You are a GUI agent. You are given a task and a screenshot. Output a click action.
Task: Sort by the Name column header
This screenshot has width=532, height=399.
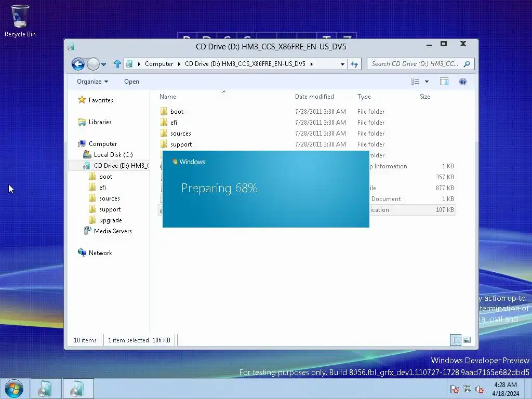click(168, 97)
